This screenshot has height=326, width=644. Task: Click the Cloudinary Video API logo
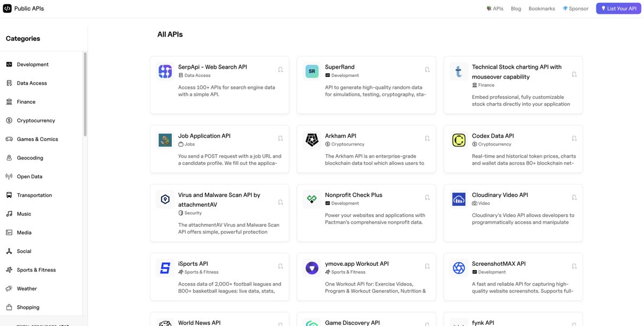click(459, 199)
